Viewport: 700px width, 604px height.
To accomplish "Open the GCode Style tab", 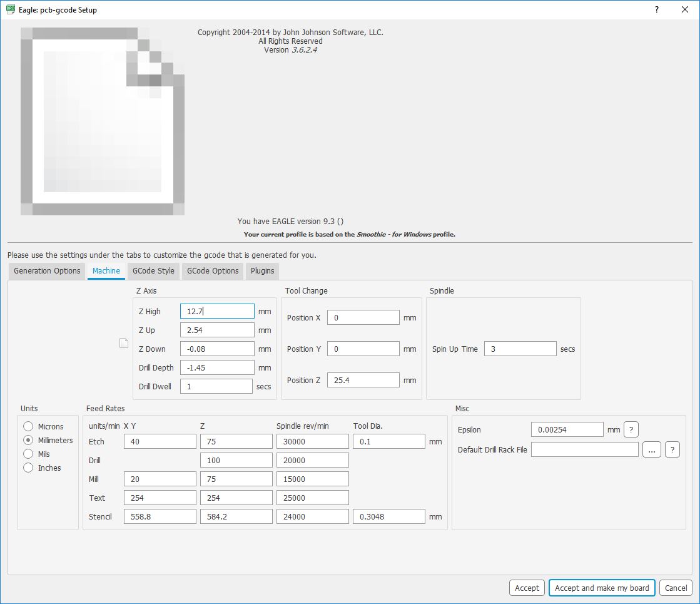I will pos(153,271).
